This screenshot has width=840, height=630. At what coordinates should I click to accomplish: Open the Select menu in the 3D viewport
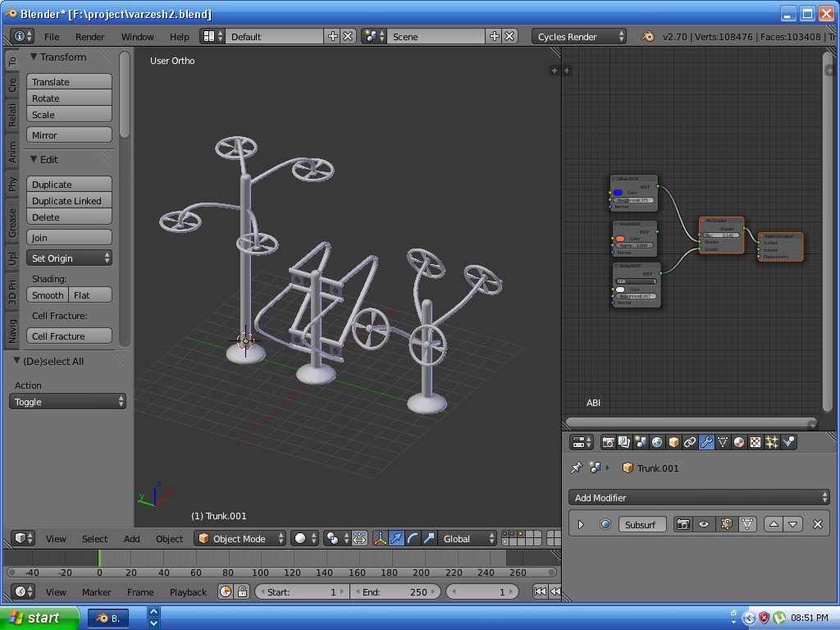pyautogui.click(x=94, y=539)
